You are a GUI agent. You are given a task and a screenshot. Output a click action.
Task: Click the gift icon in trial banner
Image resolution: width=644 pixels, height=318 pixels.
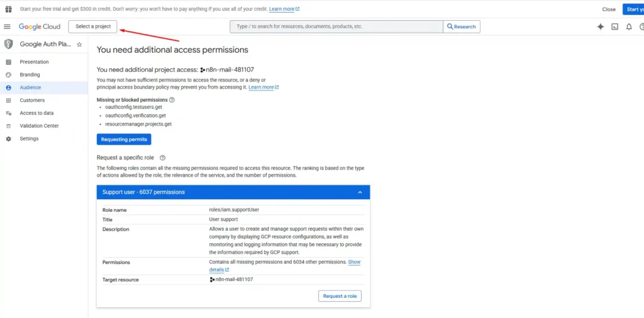pyautogui.click(x=8, y=9)
